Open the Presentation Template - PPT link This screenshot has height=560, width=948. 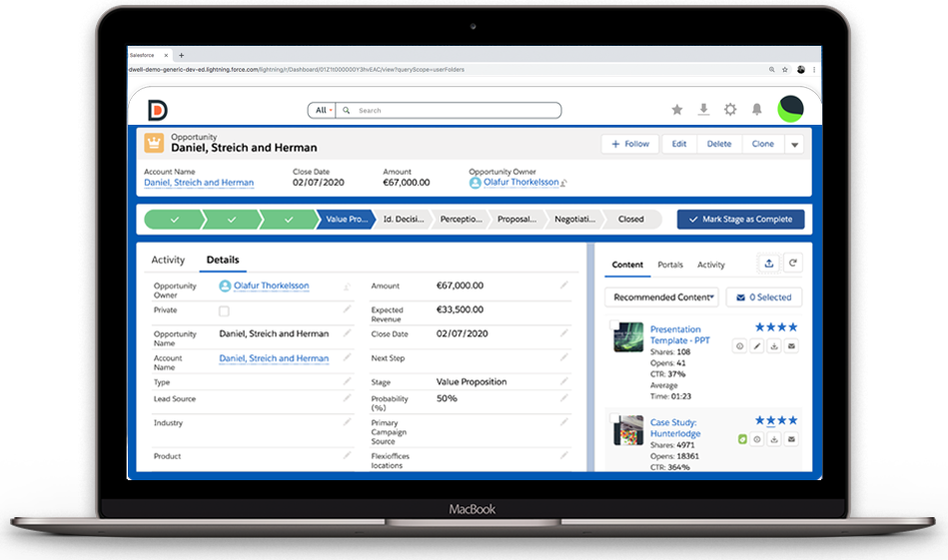[679, 334]
